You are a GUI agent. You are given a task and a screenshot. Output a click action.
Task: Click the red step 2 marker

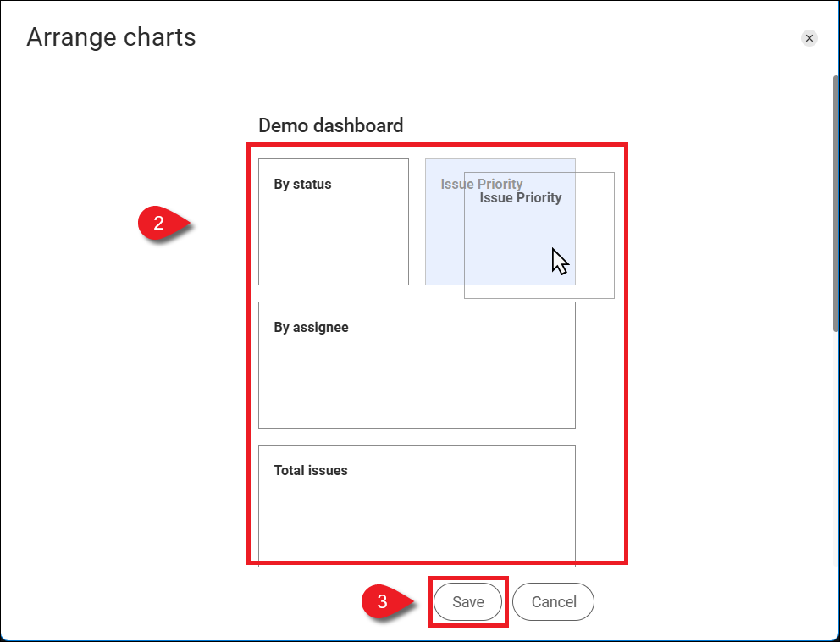[160, 224]
